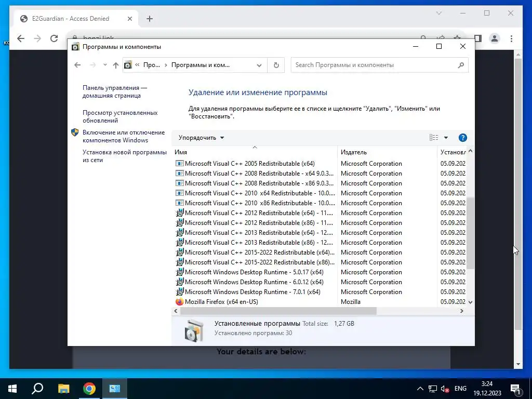Screen dimensions: 532x399
Task: Click the Control Panel taskbar icon
Action: tap(115, 389)
